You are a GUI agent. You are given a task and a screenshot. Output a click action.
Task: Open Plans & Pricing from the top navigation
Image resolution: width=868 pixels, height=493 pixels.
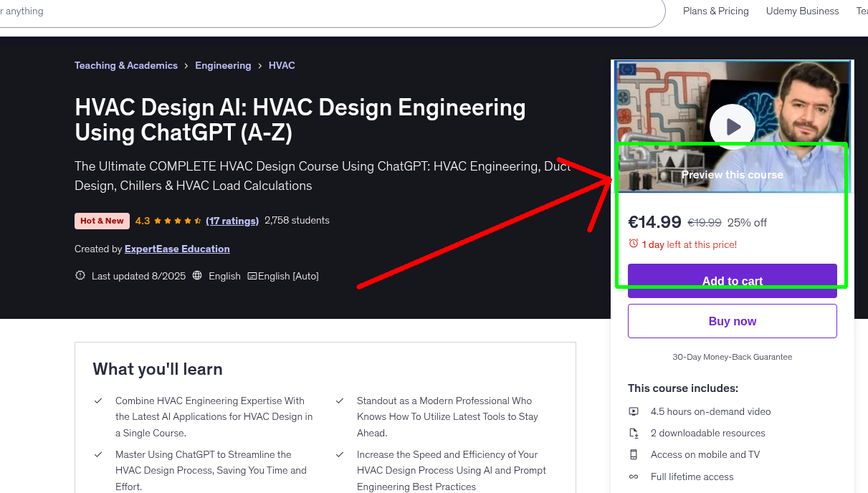click(715, 11)
